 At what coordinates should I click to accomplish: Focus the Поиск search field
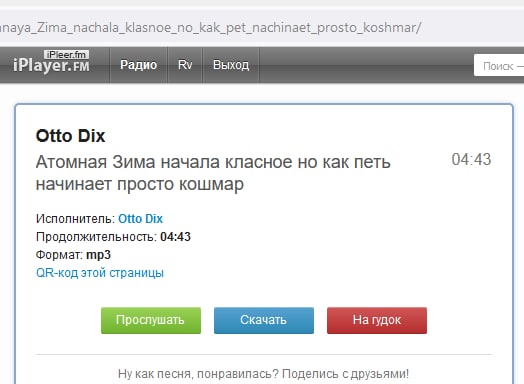[499, 66]
